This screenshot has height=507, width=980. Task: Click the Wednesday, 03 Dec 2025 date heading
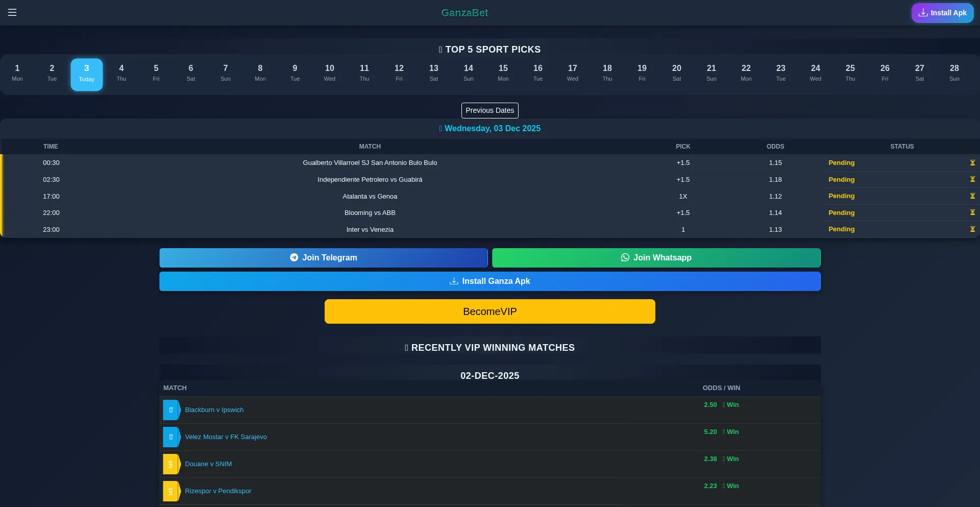point(490,129)
